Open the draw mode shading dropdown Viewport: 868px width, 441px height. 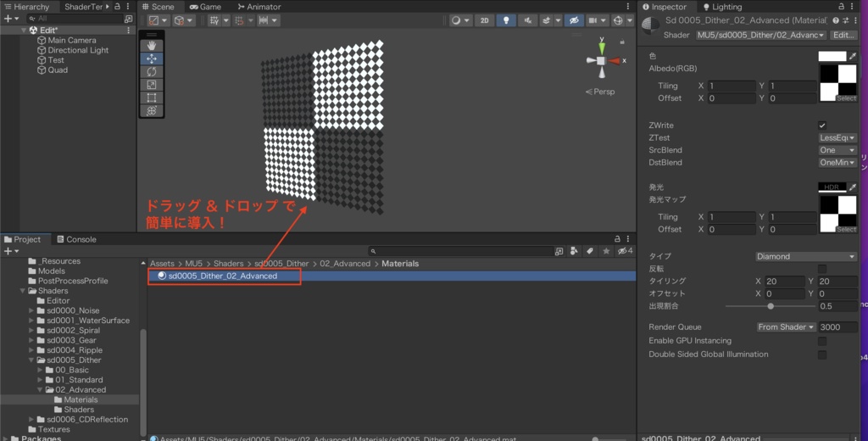pos(460,20)
